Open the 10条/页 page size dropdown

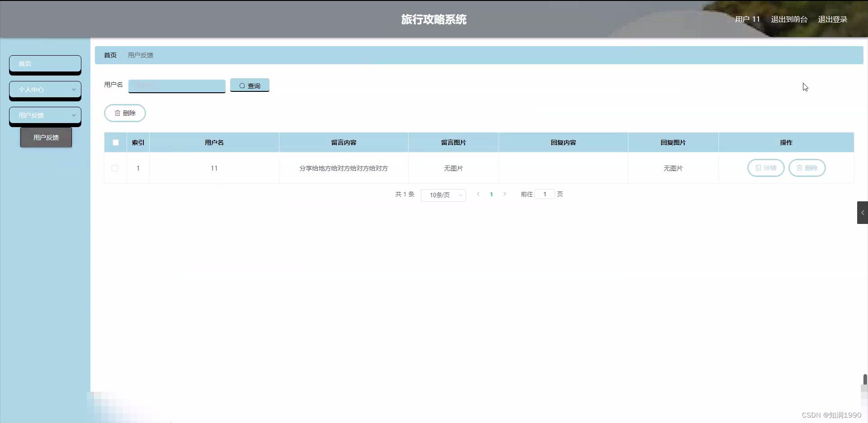click(443, 195)
